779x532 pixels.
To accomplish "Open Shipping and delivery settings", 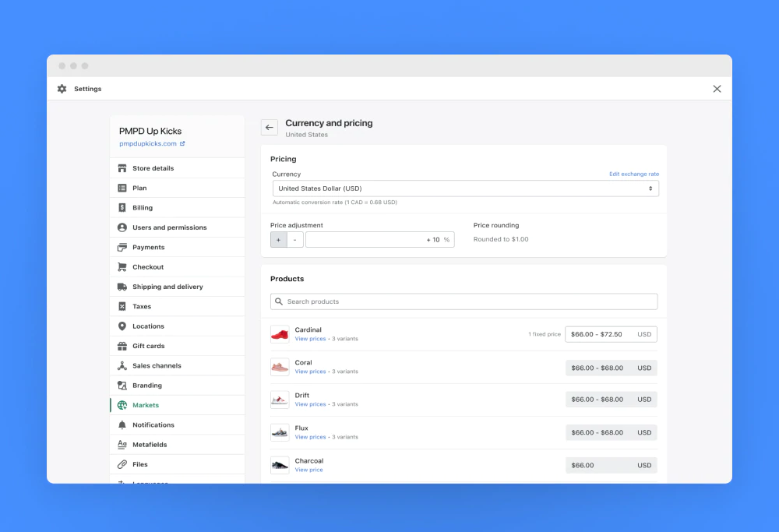I will (x=178, y=287).
